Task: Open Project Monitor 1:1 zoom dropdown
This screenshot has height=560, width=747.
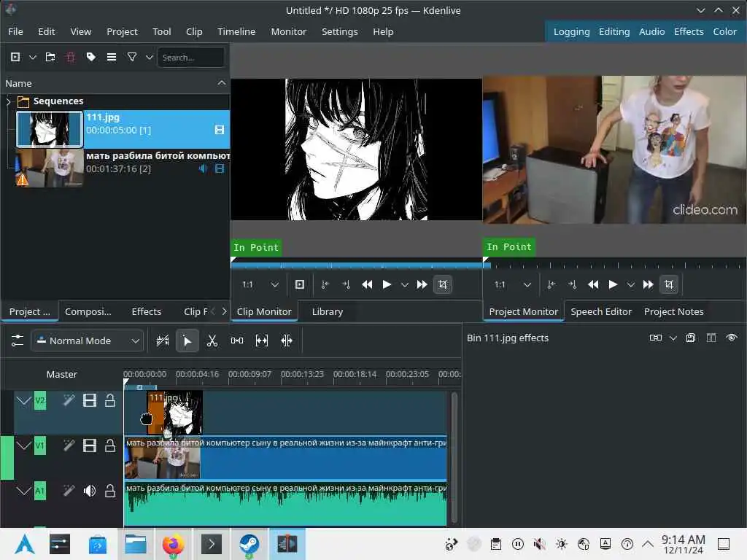Action: [513, 284]
